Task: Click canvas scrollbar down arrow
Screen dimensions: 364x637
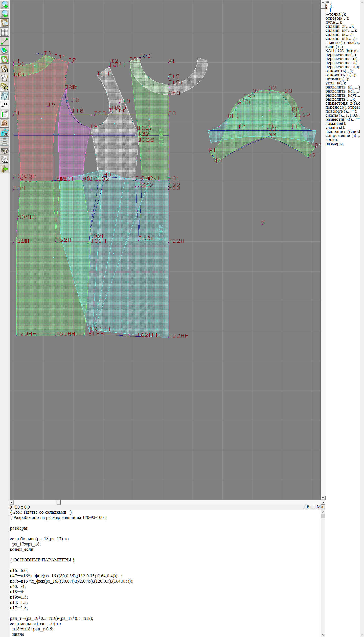Action: click(x=323, y=498)
